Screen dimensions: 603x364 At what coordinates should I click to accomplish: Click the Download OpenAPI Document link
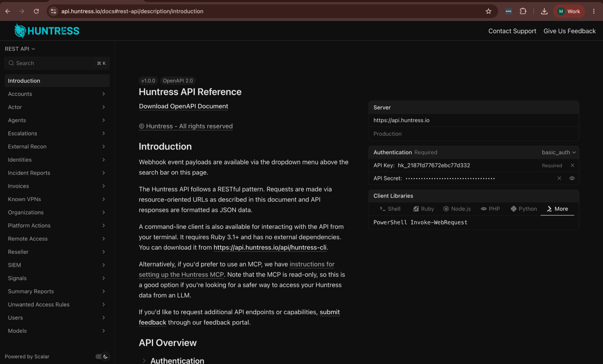(183, 106)
